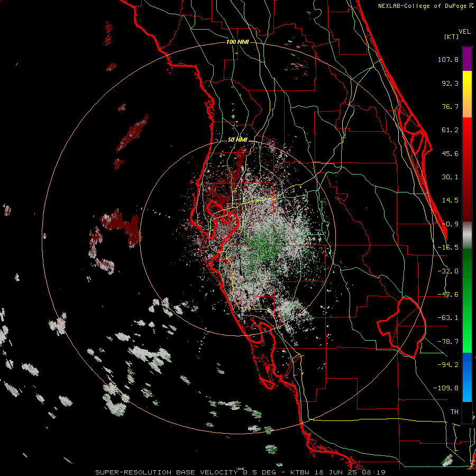
Task: Pick the gray near-zero segment of the color bar
Action: click(x=467, y=235)
